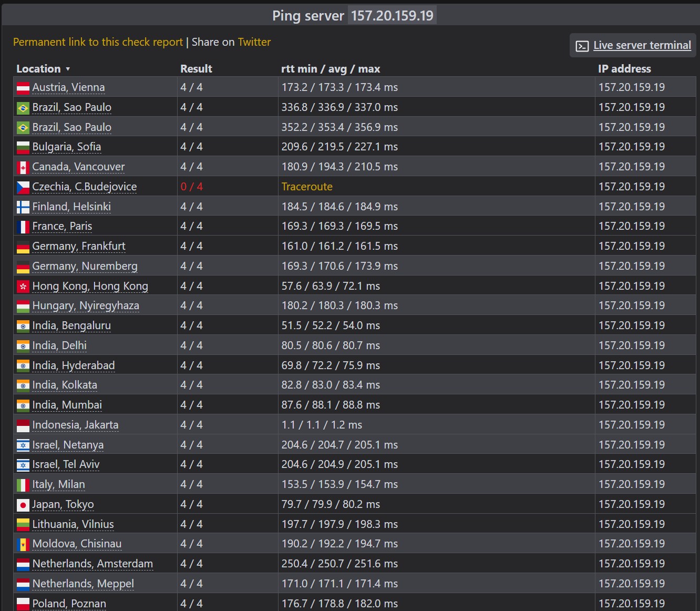Open the Poland, Poznan location link
This screenshot has width=700, height=611.
(x=69, y=604)
